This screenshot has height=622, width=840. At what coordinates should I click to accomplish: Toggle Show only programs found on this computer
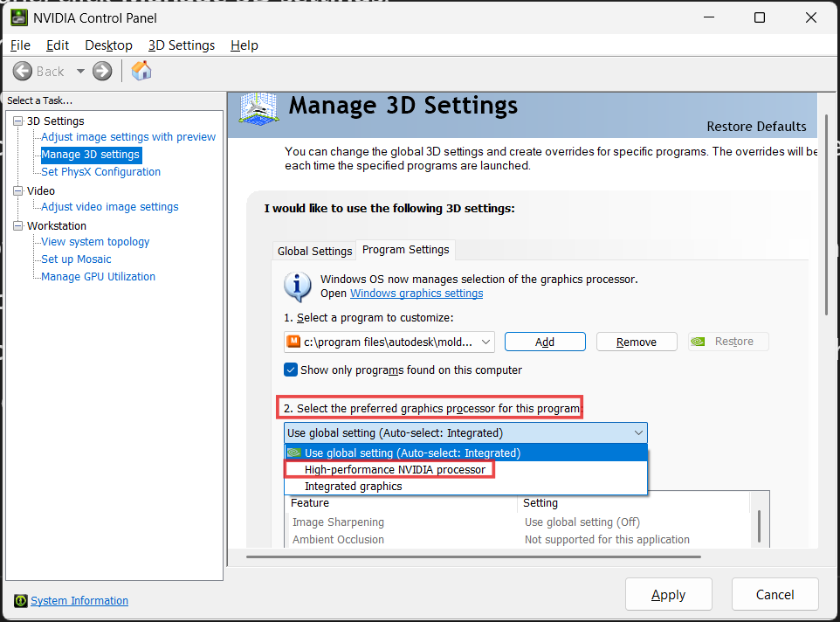(291, 370)
